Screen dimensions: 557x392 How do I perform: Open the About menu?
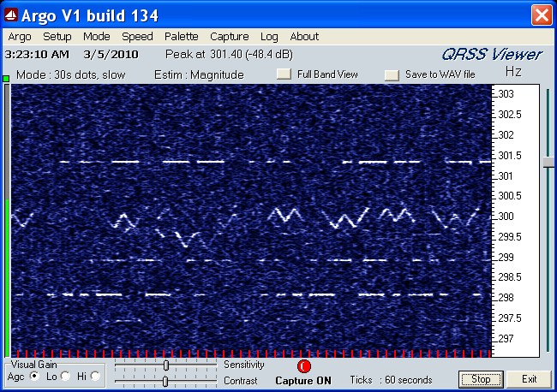pos(304,37)
